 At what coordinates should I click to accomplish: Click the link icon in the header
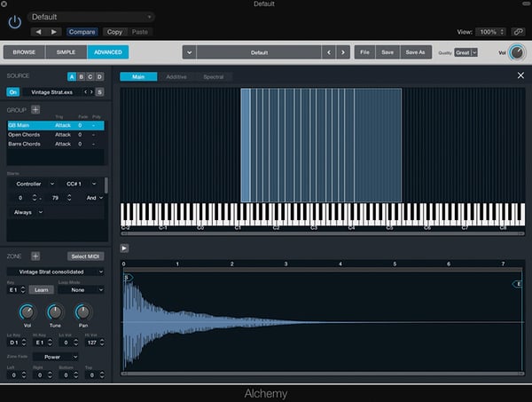[518, 32]
